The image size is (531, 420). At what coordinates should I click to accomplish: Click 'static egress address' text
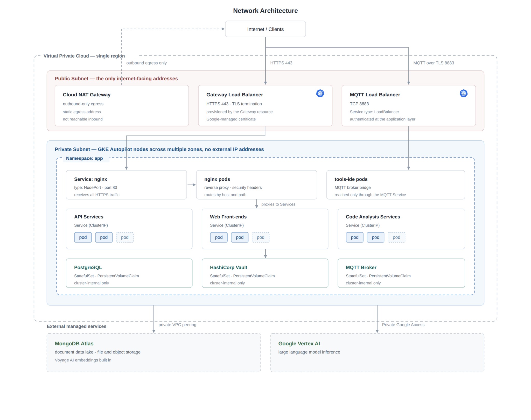pos(82,112)
